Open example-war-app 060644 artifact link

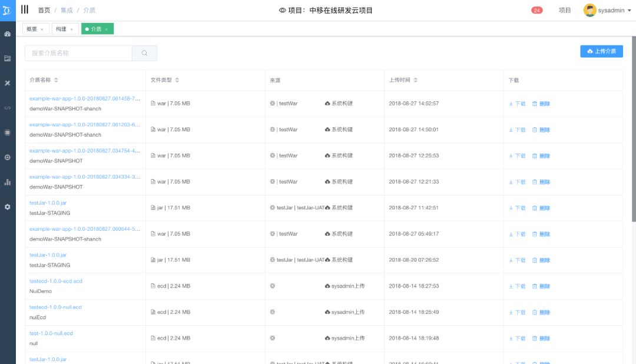pos(84,229)
